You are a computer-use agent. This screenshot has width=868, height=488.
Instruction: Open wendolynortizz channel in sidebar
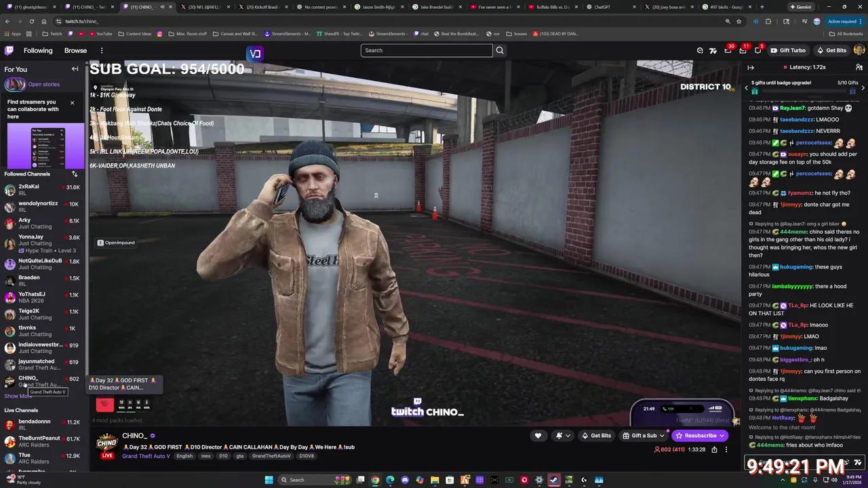click(42, 207)
